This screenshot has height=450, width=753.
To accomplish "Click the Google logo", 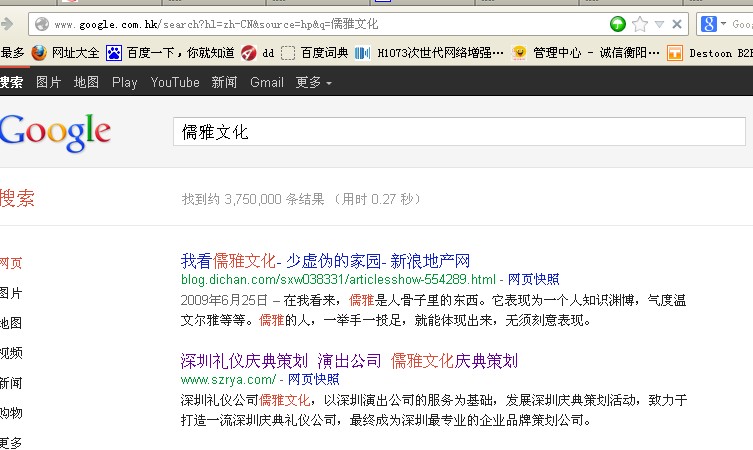I will tap(55, 132).
